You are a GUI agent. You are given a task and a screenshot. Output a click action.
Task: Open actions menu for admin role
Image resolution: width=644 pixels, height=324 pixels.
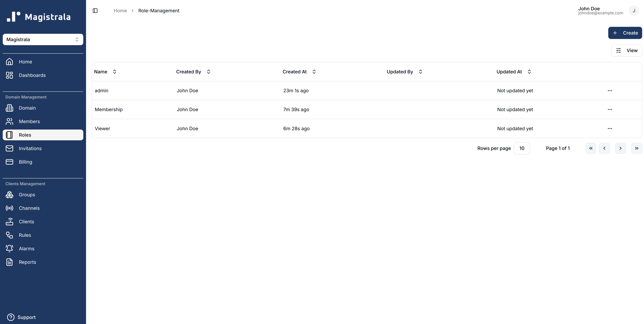coord(610,91)
